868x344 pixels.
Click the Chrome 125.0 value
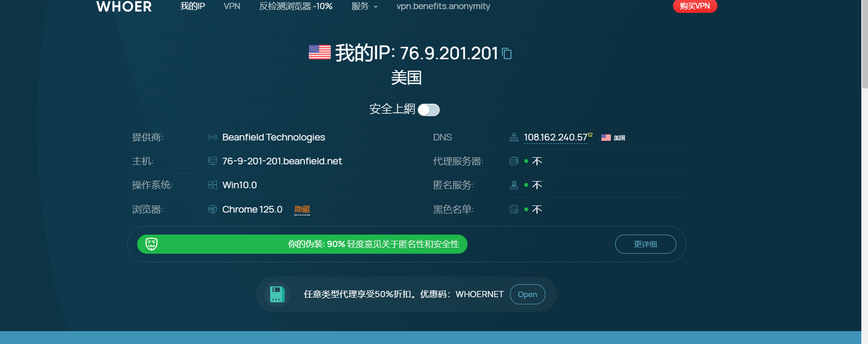click(252, 209)
